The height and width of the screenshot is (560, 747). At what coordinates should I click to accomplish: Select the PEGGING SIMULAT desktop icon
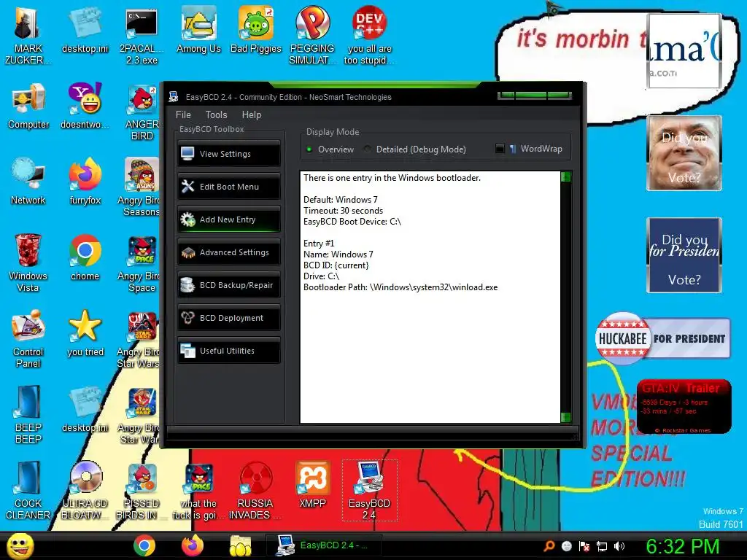[312, 36]
